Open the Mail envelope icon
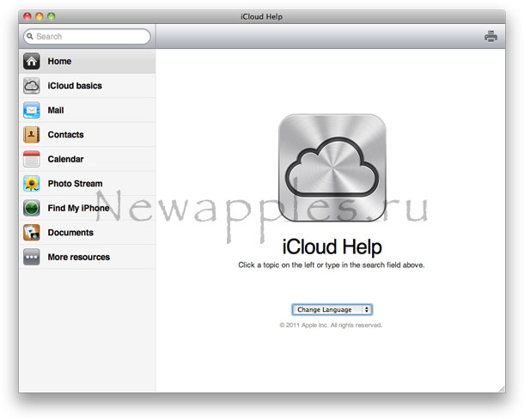Viewport: 524px width, 420px height. tap(32, 110)
